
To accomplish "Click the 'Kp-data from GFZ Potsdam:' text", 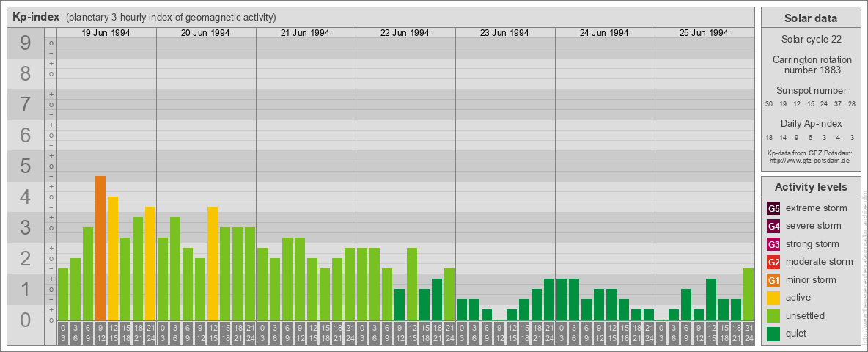I will click(811, 153).
